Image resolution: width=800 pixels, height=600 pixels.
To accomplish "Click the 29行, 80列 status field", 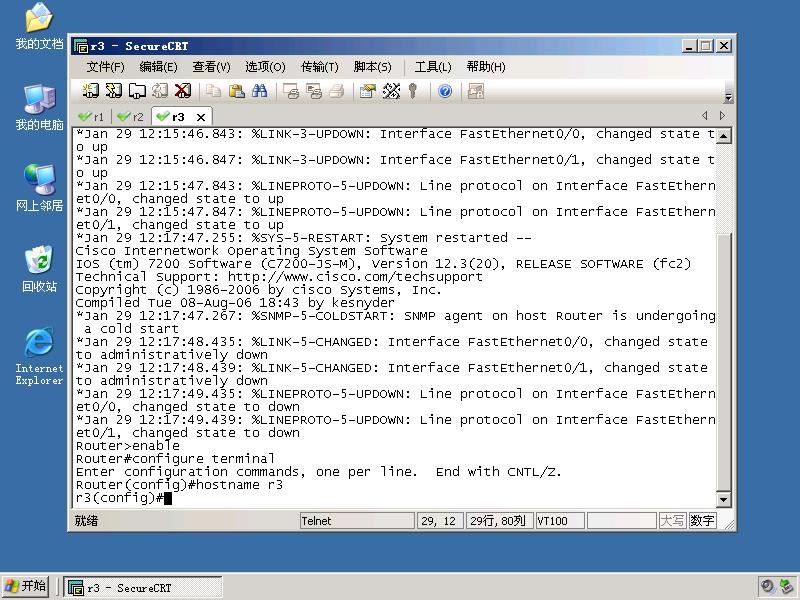I will coord(499,521).
